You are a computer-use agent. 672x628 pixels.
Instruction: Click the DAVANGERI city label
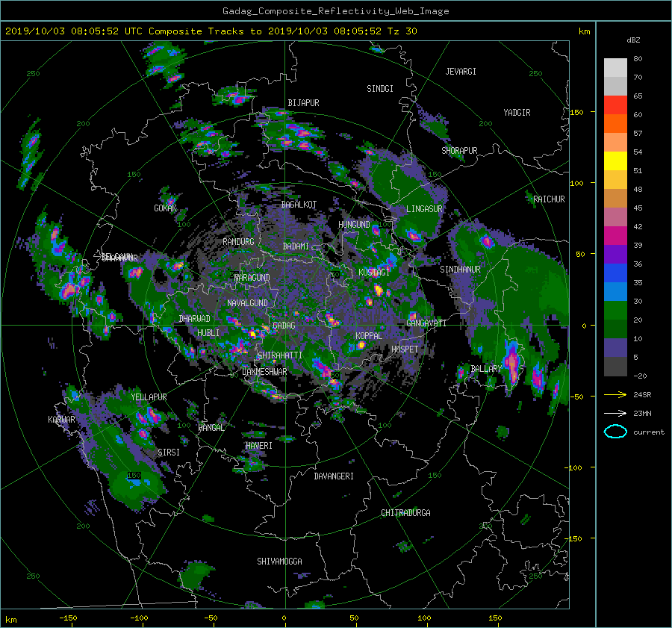pos(334,476)
